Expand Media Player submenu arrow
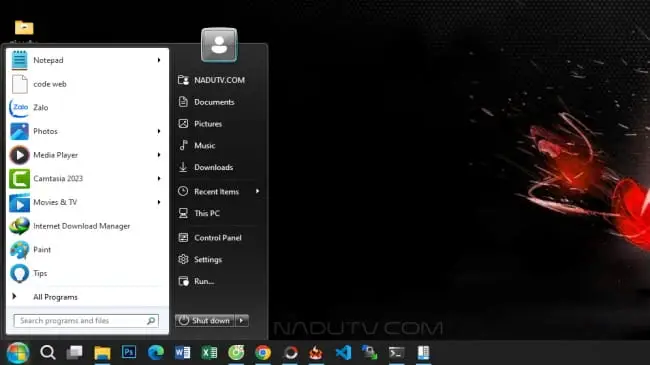The height and width of the screenshot is (365, 650). (159, 155)
